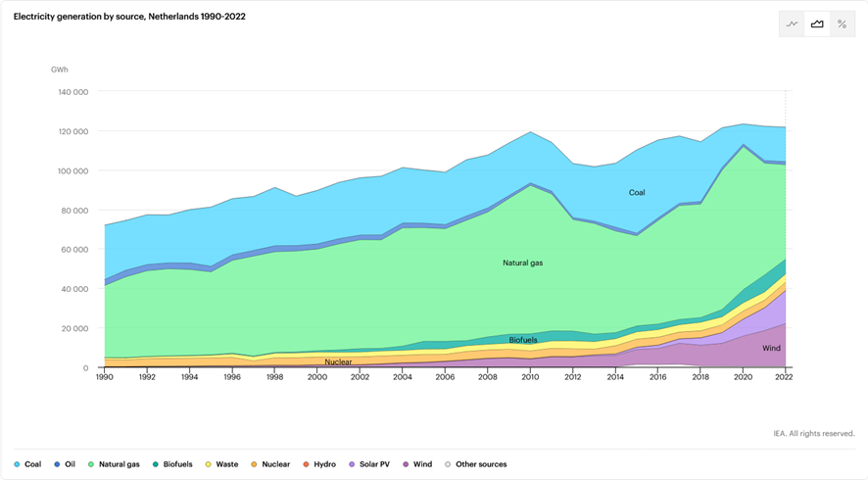Toggle the Nuclear legend item
The image size is (868, 480).
tap(269, 464)
